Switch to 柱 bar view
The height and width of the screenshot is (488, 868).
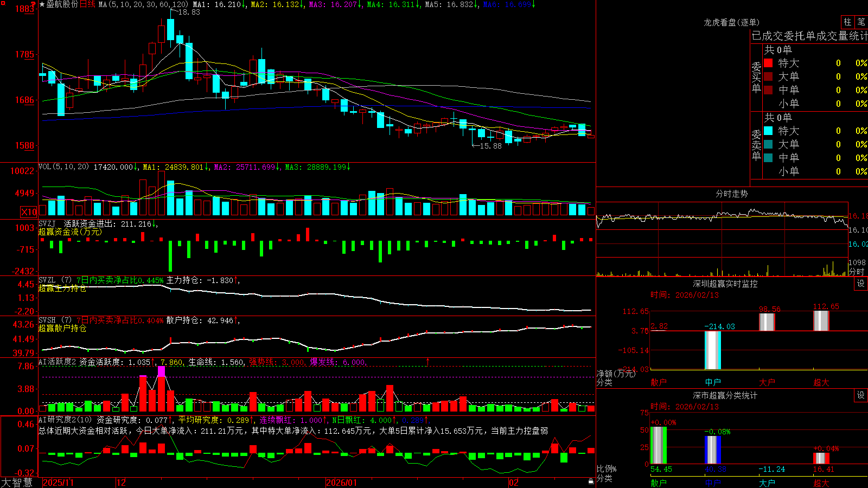(x=847, y=22)
